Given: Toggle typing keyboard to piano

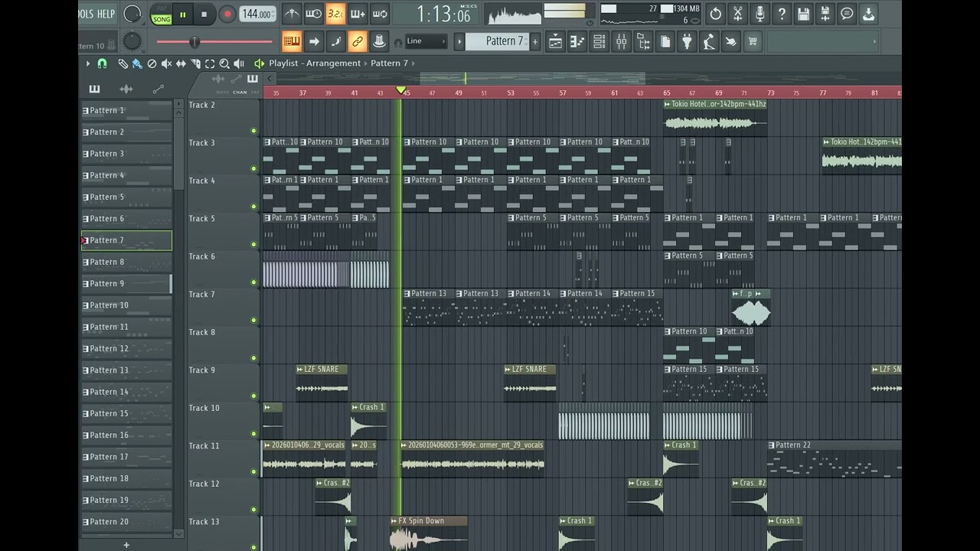Looking at the screenshot, I should [x=292, y=41].
